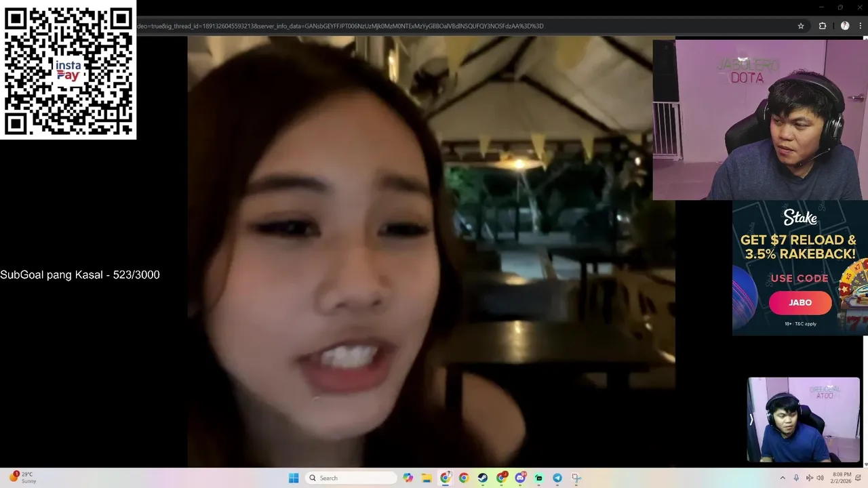Open the clock showing 8:08 PM
This screenshot has height=488, width=868.
842,478
